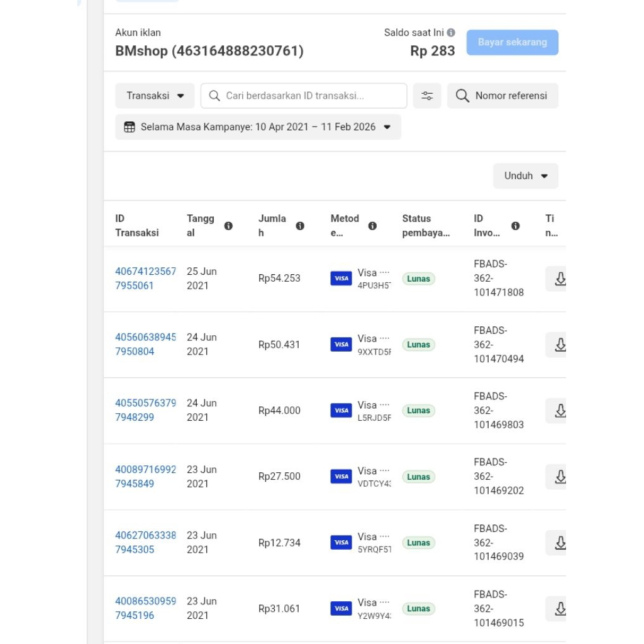644x644 pixels.
Task: Open the Transaksi dropdown filter
Action: click(x=155, y=96)
